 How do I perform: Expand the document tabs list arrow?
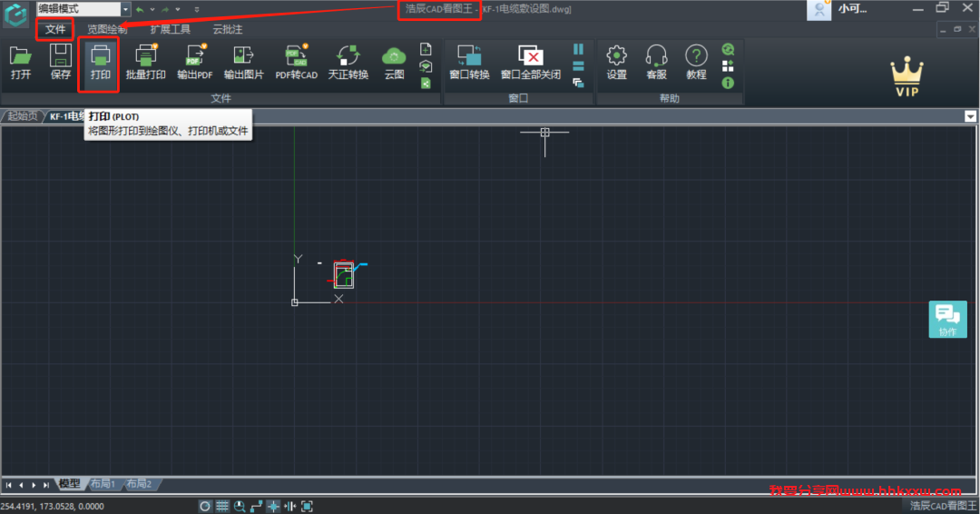point(970,116)
